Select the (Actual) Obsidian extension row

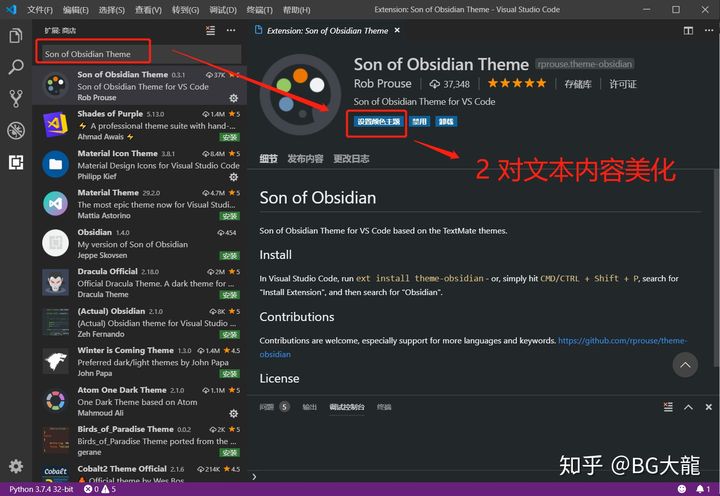pyautogui.click(x=140, y=322)
